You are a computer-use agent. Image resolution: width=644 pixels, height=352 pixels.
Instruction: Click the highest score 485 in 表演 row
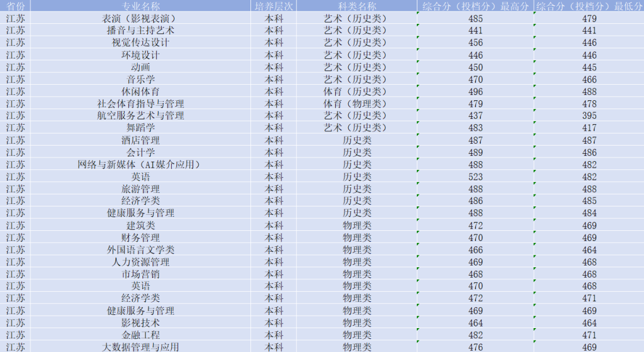[x=475, y=18]
